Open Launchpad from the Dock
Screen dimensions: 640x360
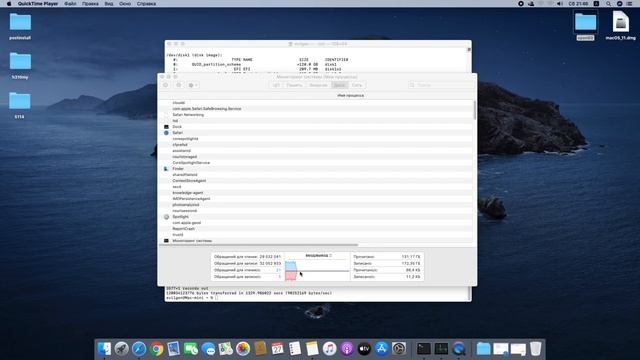121,349
